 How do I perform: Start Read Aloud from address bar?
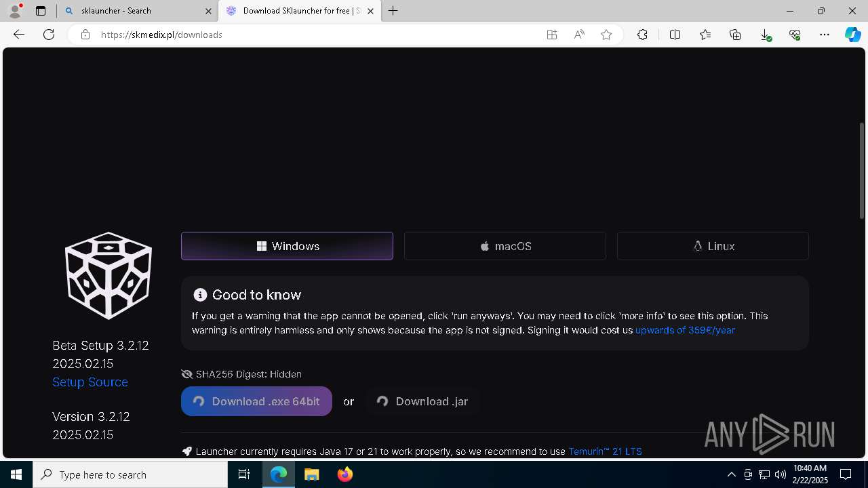[579, 35]
